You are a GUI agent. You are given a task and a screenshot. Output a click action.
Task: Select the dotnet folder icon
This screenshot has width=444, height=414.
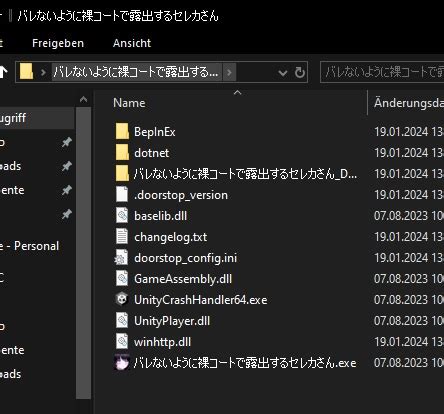[x=122, y=152]
